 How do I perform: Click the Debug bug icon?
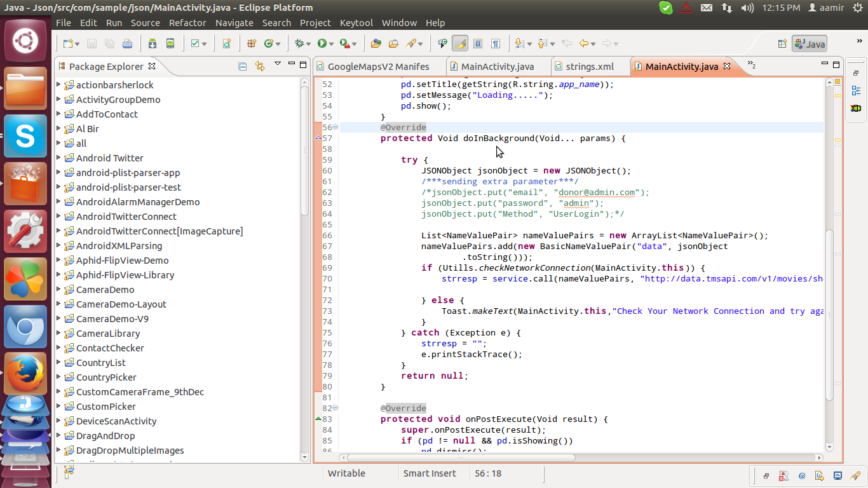point(300,43)
